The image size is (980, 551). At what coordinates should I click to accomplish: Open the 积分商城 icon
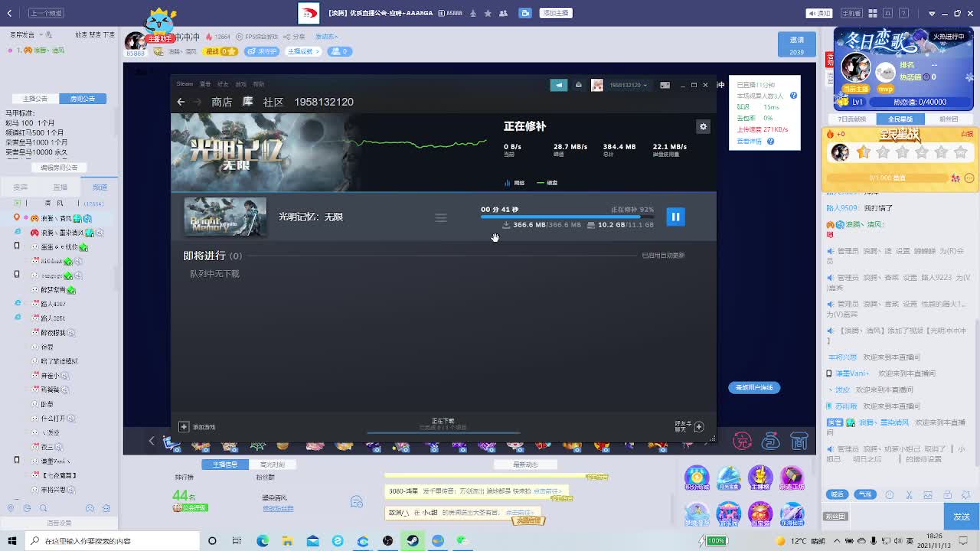pos(696,478)
